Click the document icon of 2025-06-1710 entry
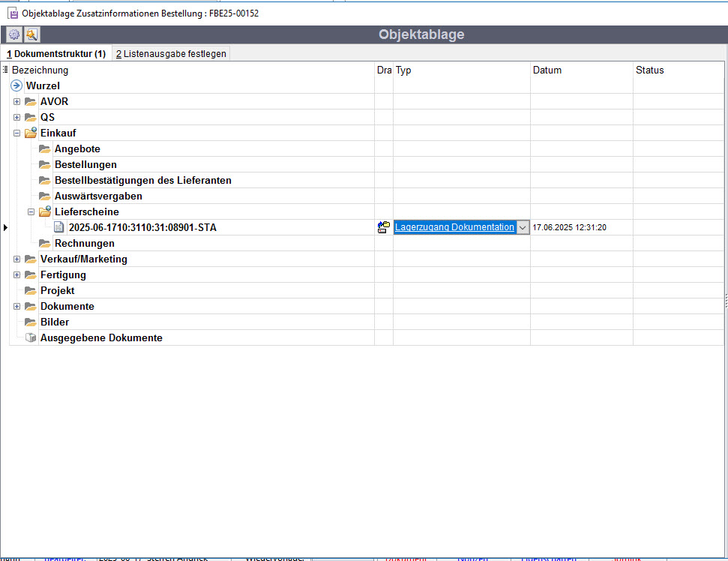The image size is (728, 561). (x=59, y=227)
